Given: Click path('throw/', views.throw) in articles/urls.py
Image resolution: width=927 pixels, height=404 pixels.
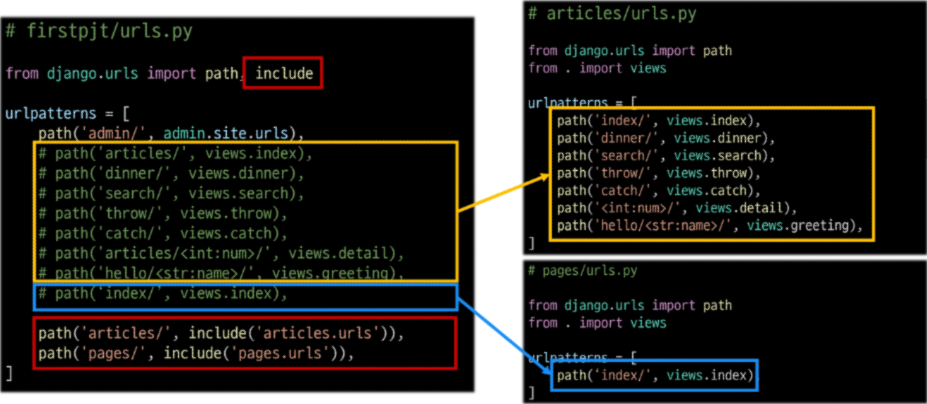Looking at the screenshot, I should [x=658, y=173].
